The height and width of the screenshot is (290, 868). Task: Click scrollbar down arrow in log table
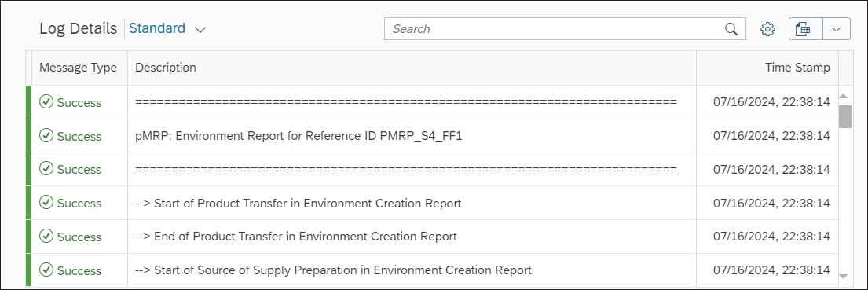844,276
